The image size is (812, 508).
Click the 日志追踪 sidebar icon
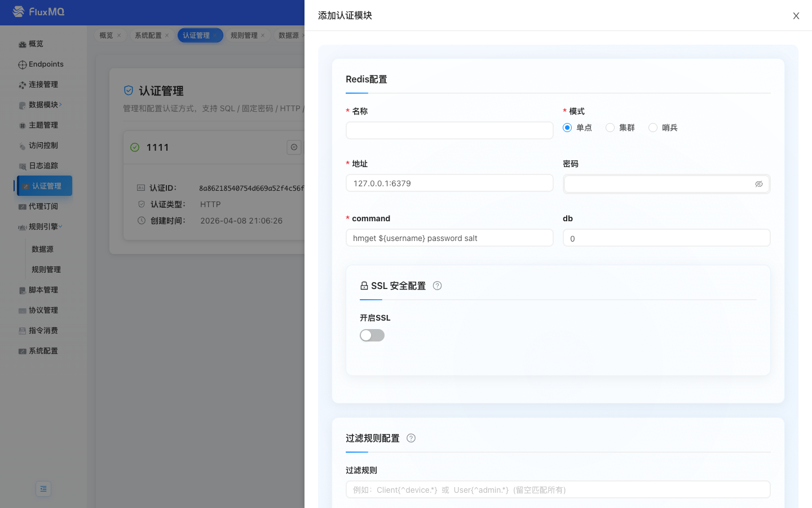[23, 166]
